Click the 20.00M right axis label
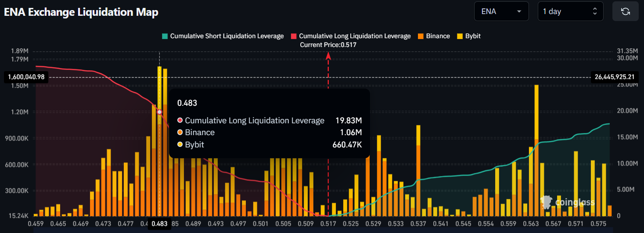Viewport: 644px width, 233px height. (627, 111)
